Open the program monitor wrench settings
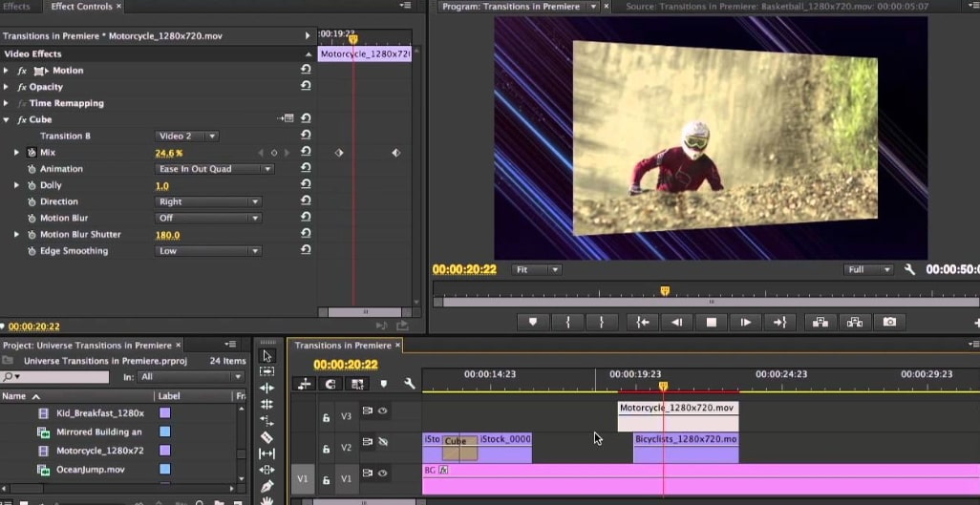The height and width of the screenshot is (505, 980). coord(909,269)
